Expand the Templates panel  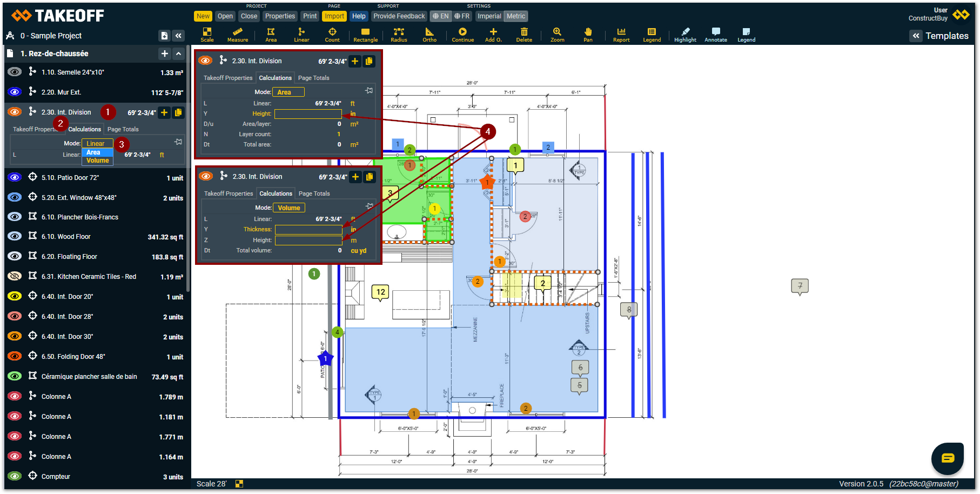916,36
